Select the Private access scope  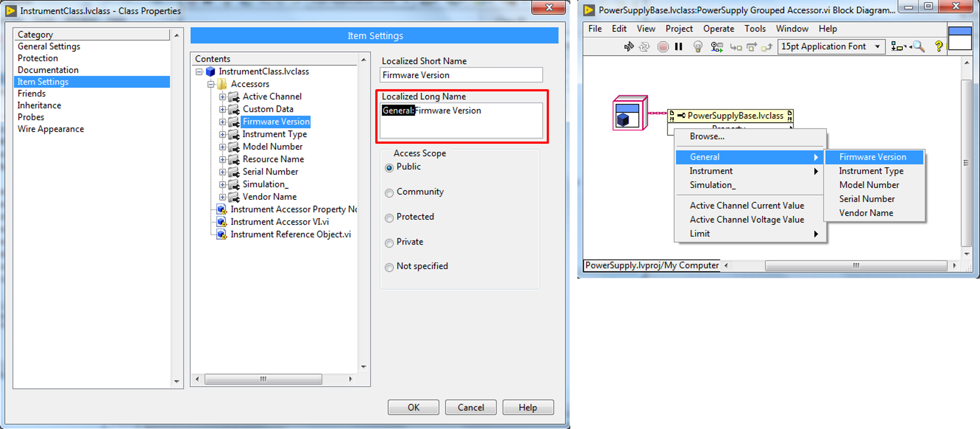(x=389, y=242)
